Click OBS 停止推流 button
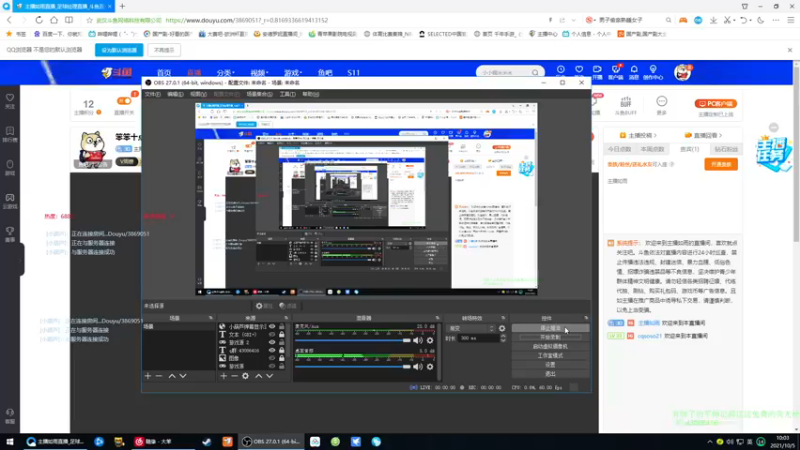800x450 pixels. (550, 328)
